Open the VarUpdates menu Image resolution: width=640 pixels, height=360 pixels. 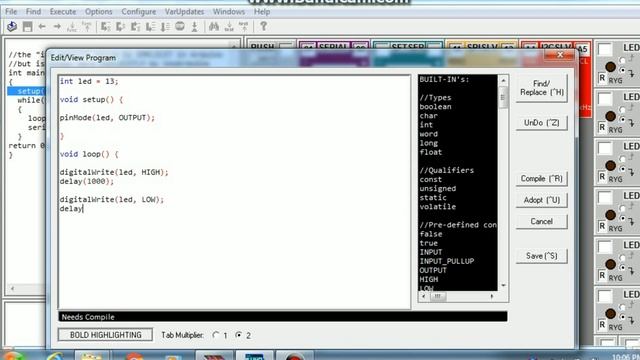click(x=184, y=12)
